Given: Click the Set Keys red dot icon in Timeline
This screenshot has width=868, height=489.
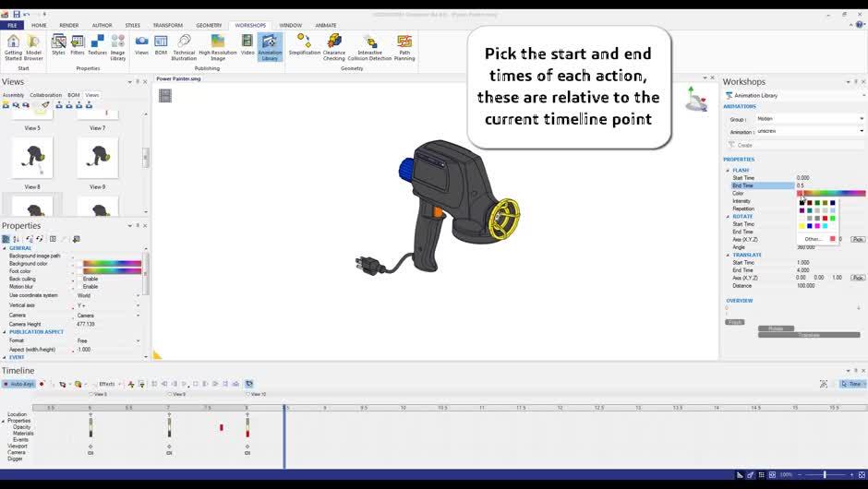Looking at the screenshot, I should (x=42, y=384).
